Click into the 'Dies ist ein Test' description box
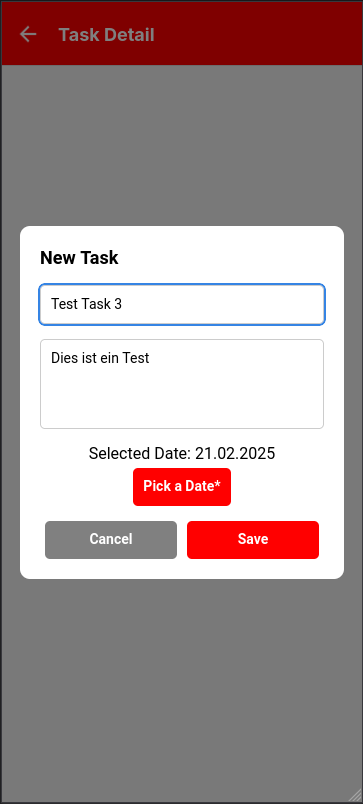 pos(182,384)
